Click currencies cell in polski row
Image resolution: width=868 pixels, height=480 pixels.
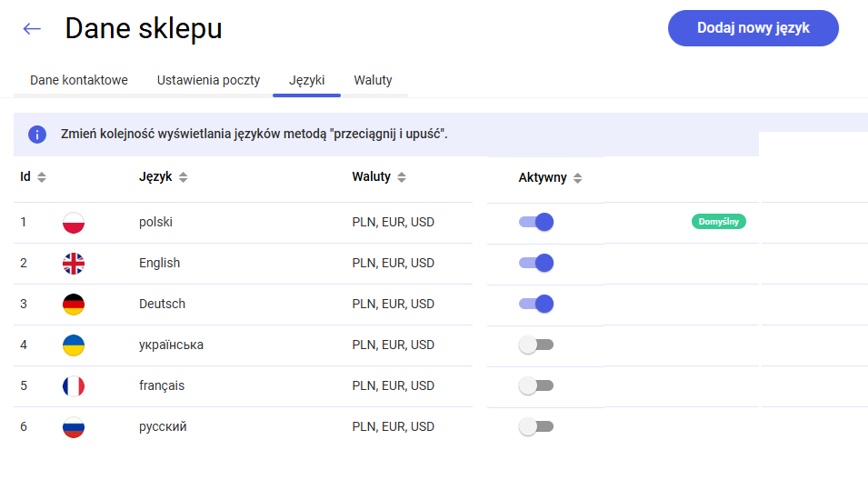(x=393, y=222)
